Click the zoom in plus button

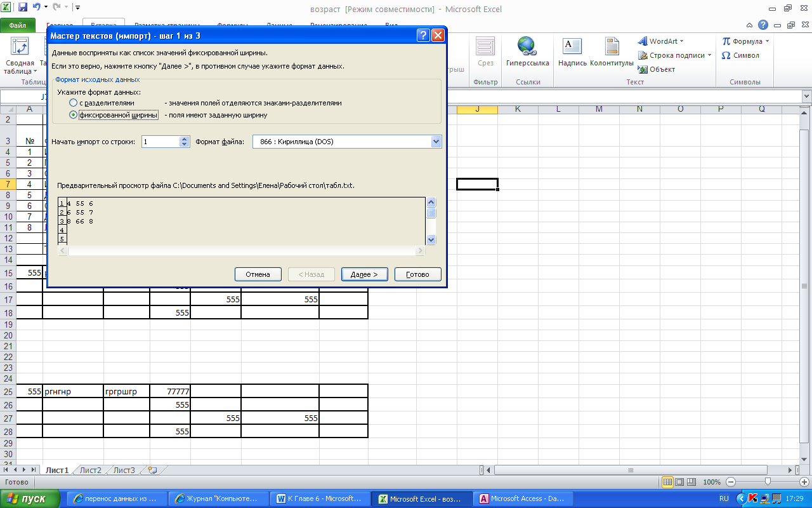click(804, 482)
